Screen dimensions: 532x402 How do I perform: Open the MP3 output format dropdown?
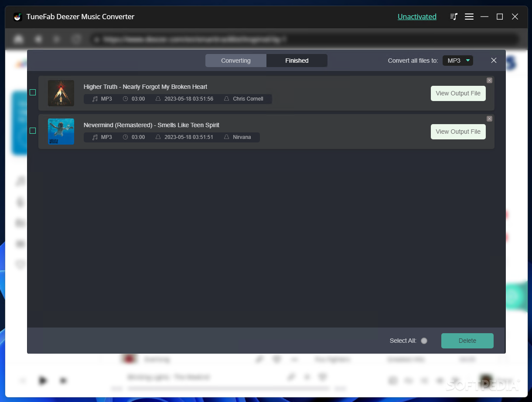[x=458, y=61]
